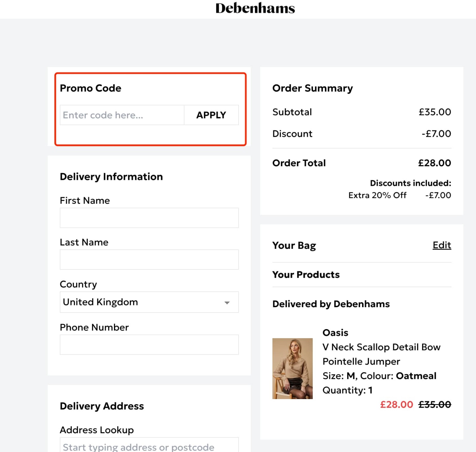The width and height of the screenshot is (476, 452).
Task: Click the crossed-out £35.00 price
Action: pos(435,404)
